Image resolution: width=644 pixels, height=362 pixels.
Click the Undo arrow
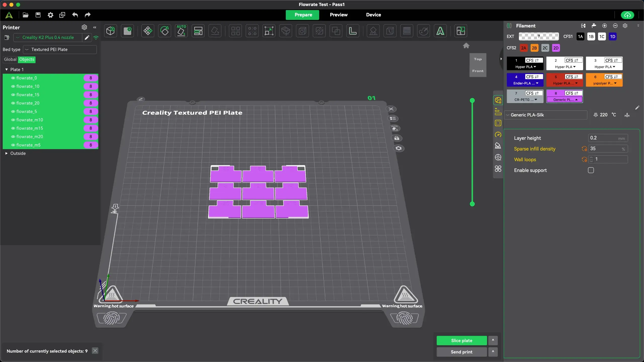coord(75,15)
